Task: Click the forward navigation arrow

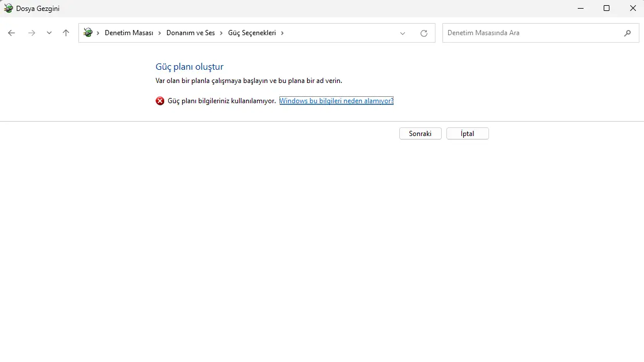Action: click(32, 33)
